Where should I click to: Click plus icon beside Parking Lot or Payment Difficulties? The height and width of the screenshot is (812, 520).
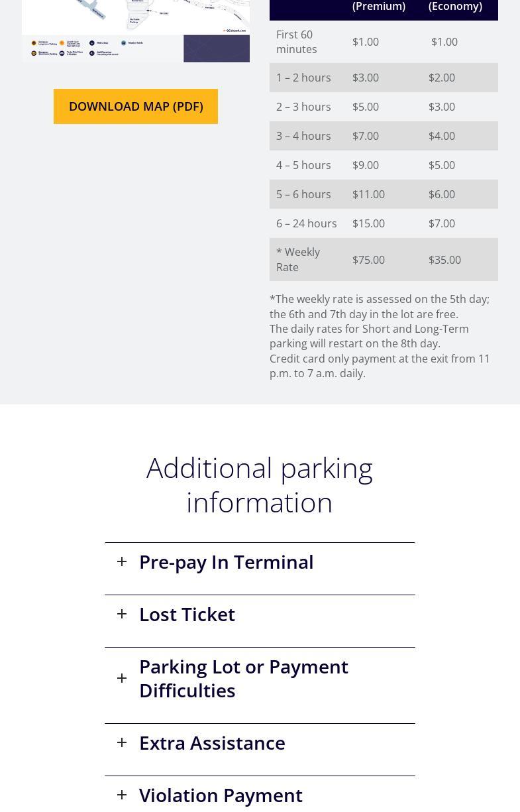(x=122, y=679)
